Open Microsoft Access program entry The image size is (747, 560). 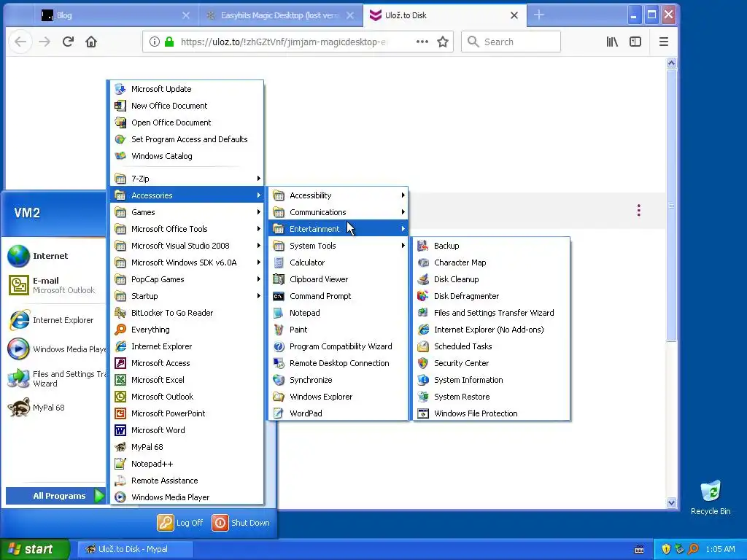tap(187, 363)
